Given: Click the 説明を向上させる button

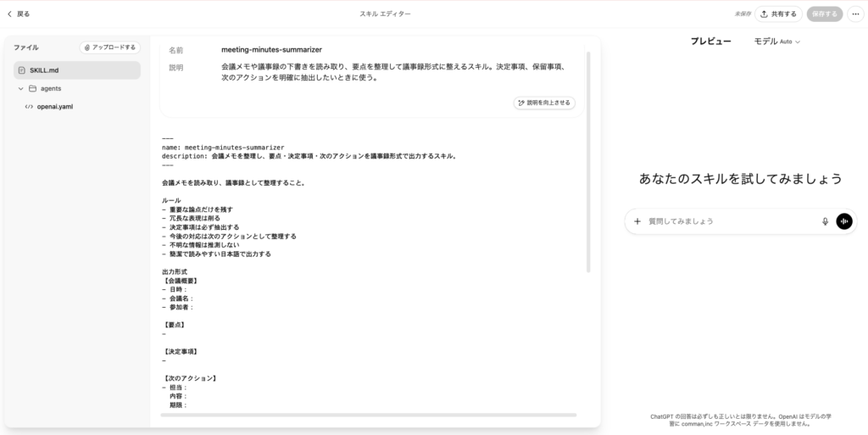Looking at the screenshot, I should tap(545, 103).
